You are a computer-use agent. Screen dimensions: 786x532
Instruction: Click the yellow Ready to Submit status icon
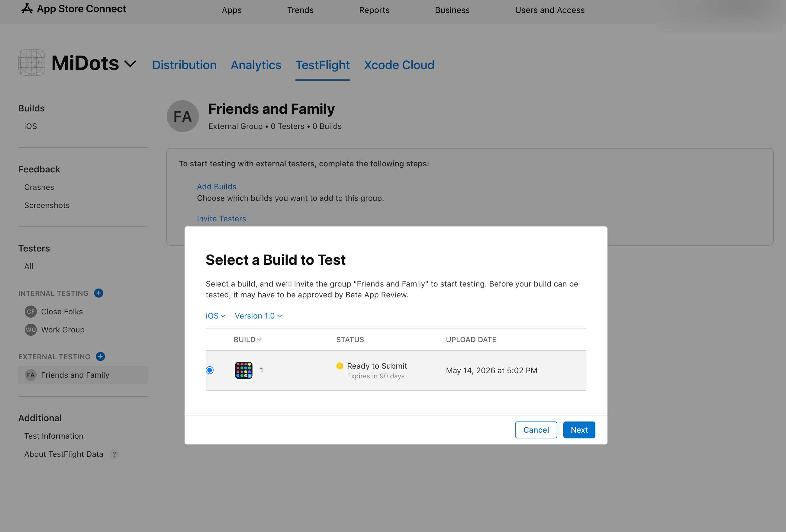coord(340,366)
